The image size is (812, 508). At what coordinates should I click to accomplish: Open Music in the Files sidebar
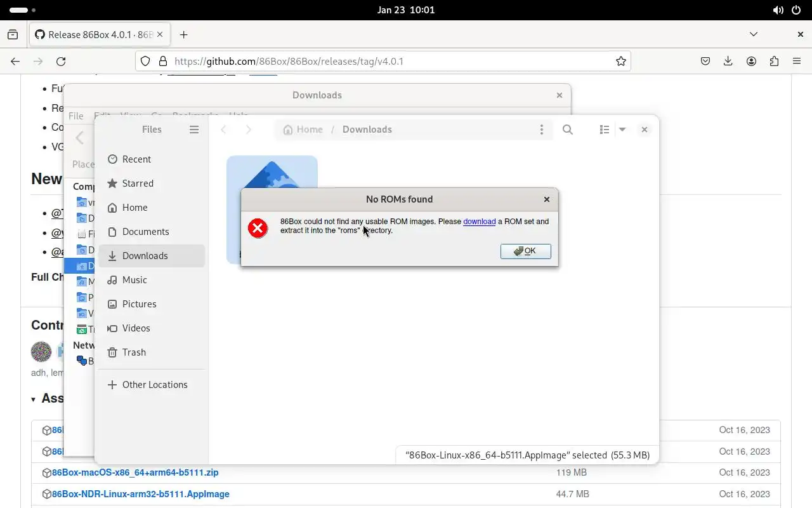tap(152, 280)
